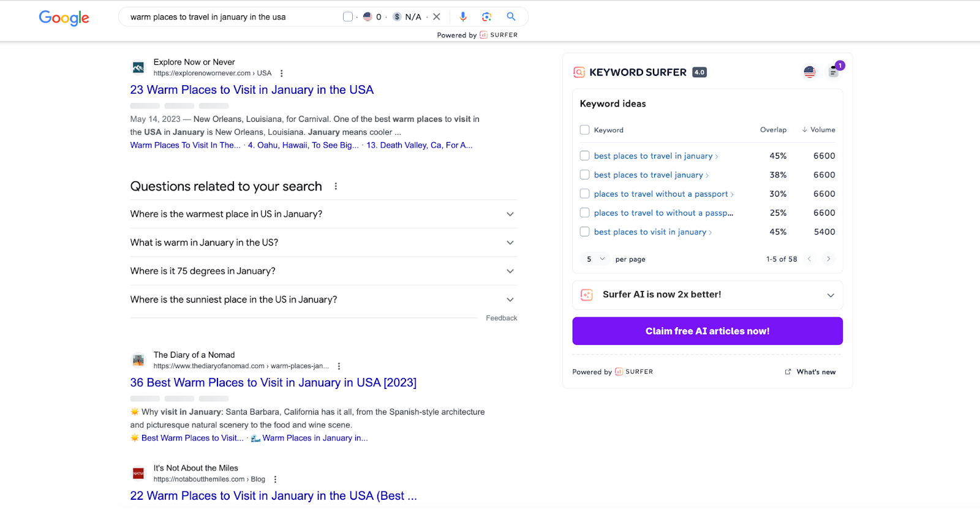Image resolution: width=980 pixels, height=509 pixels.
Task: Click the Surfer logo in panel footer
Action: pos(634,372)
